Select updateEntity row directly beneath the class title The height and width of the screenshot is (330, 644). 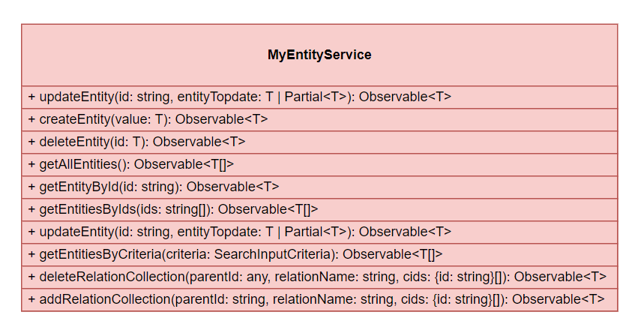[319, 97]
